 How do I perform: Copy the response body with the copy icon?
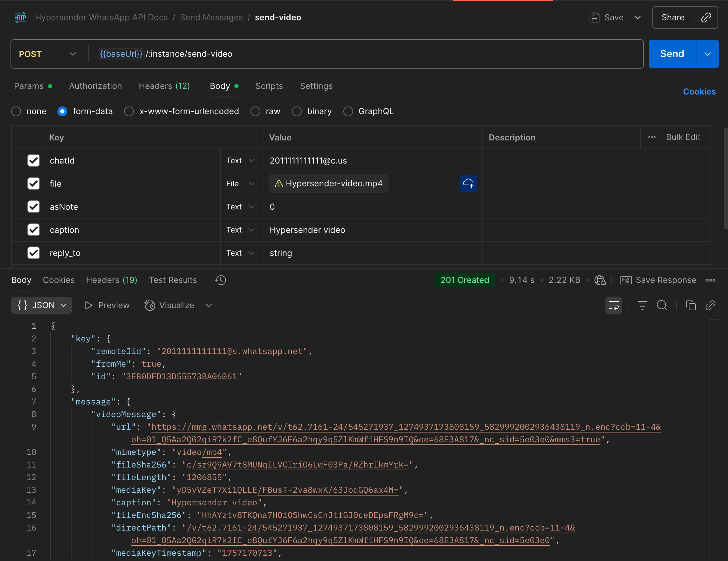click(691, 305)
